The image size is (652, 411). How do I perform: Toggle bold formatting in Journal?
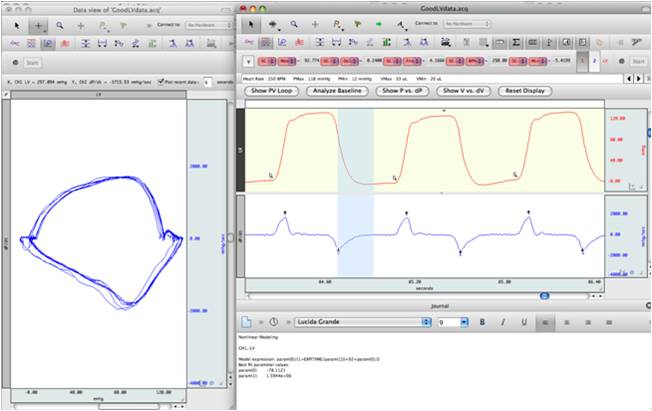pos(481,322)
